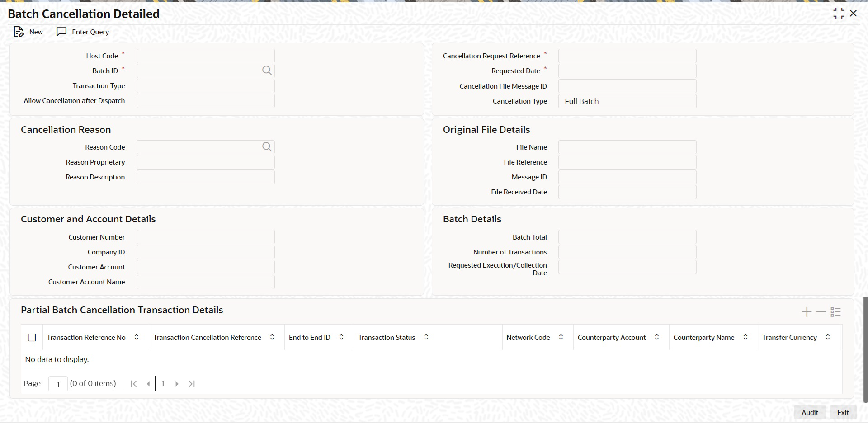Viewport: 868px width, 424px height.
Task: Minimize the Batch Cancellation Detailed window
Action: (839, 14)
